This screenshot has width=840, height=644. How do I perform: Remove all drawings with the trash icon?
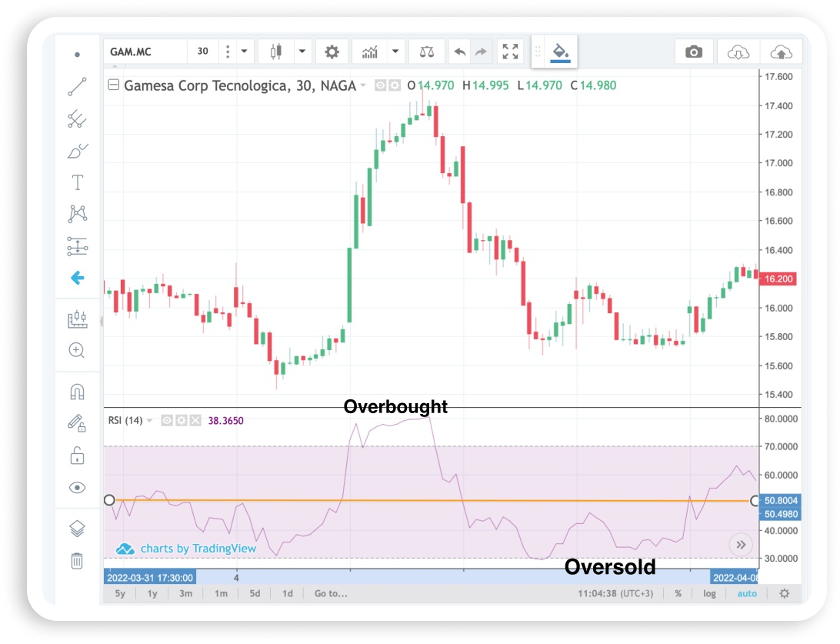[76, 562]
